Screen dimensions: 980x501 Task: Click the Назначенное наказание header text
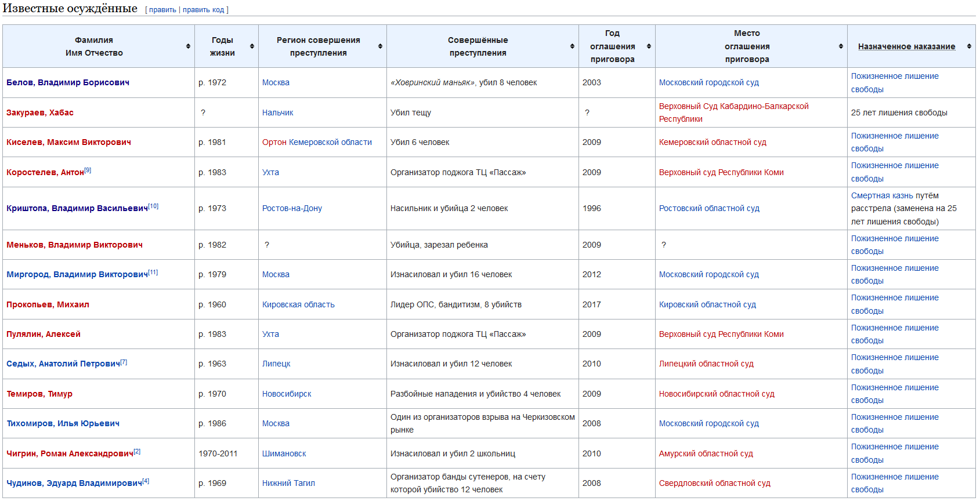pyautogui.click(x=906, y=46)
